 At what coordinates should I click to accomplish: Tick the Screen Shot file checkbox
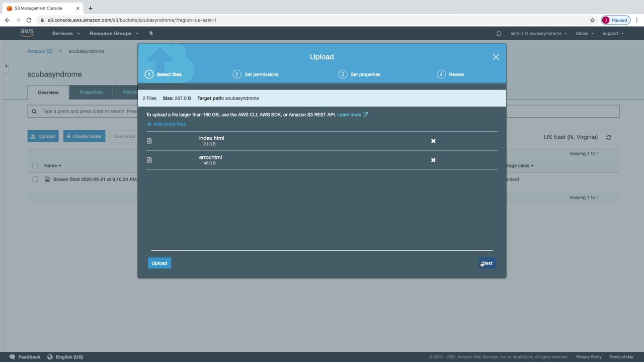point(35,179)
